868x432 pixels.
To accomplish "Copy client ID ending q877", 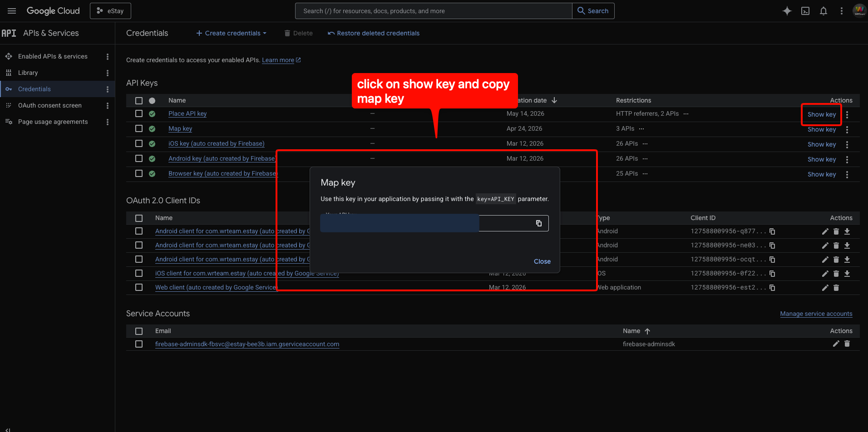I will click(x=772, y=231).
